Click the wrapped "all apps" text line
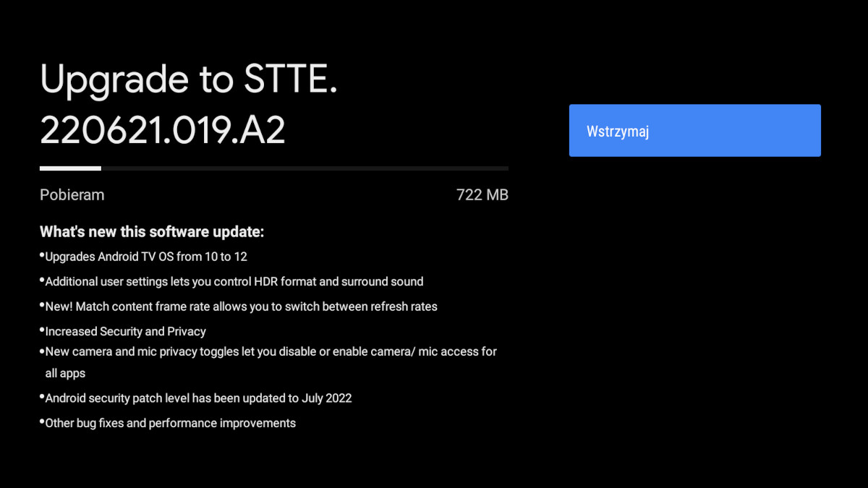This screenshot has width=868, height=488. pos(65,373)
